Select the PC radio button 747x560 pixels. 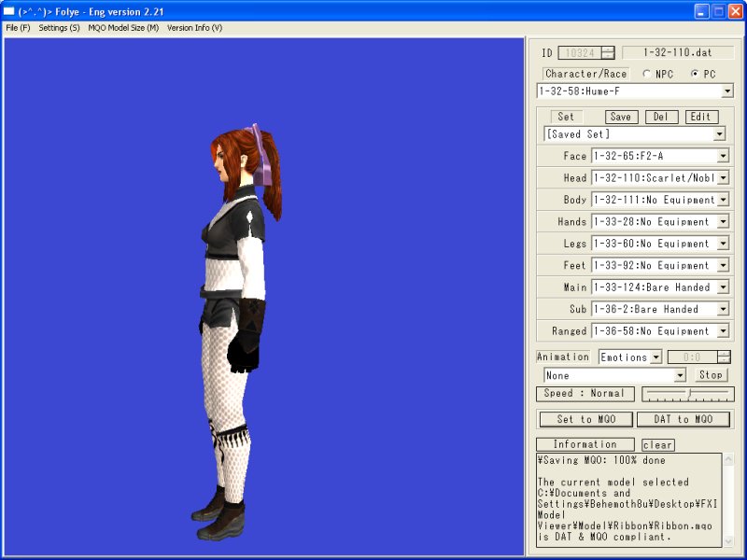point(694,74)
